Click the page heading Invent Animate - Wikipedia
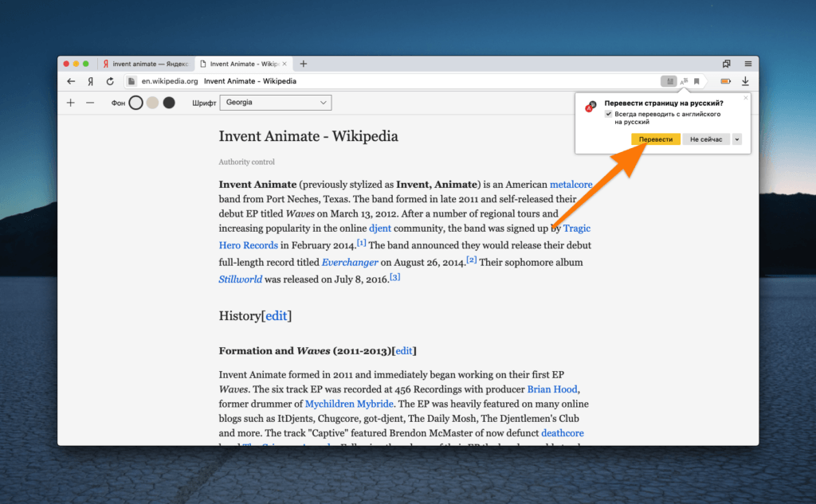Screen dimensions: 816x504 (x=308, y=136)
